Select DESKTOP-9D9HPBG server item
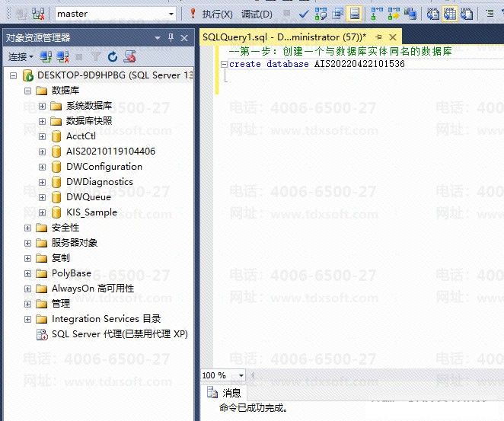 (x=115, y=75)
